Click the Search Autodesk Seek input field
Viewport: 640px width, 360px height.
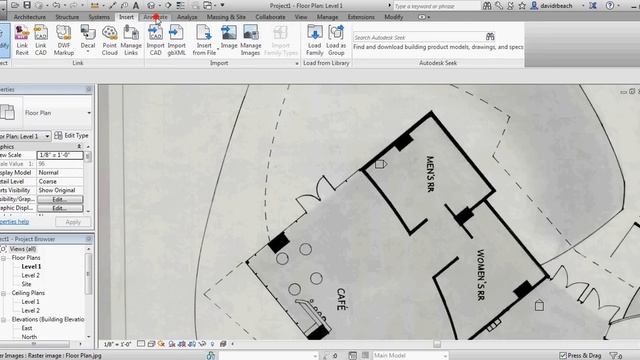click(418, 37)
